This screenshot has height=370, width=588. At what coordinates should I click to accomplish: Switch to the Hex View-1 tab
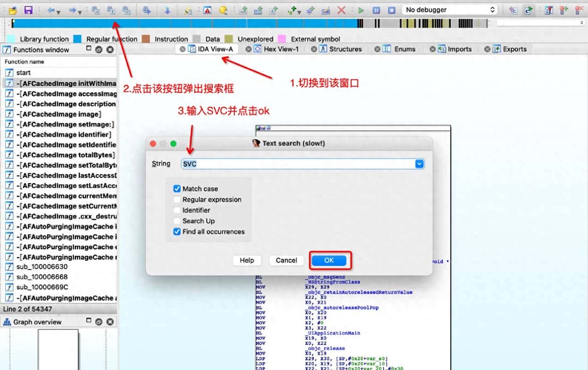click(x=277, y=49)
